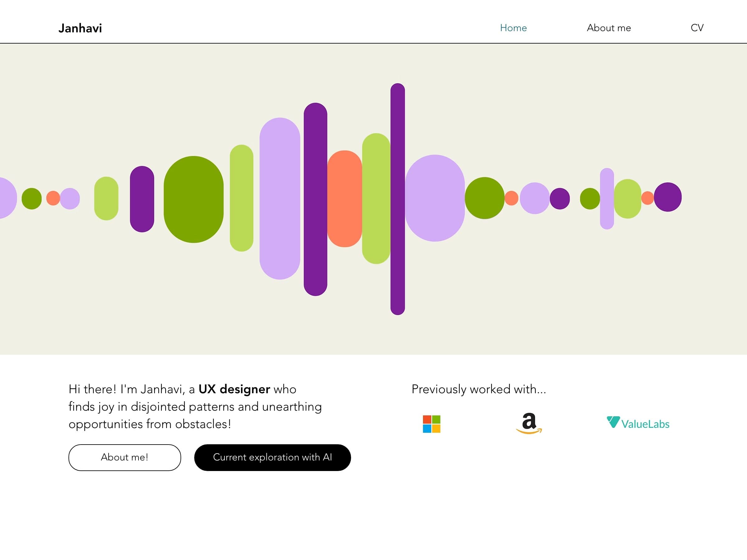Open the CV nav link
The height and width of the screenshot is (560, 747).
[697, 28]
